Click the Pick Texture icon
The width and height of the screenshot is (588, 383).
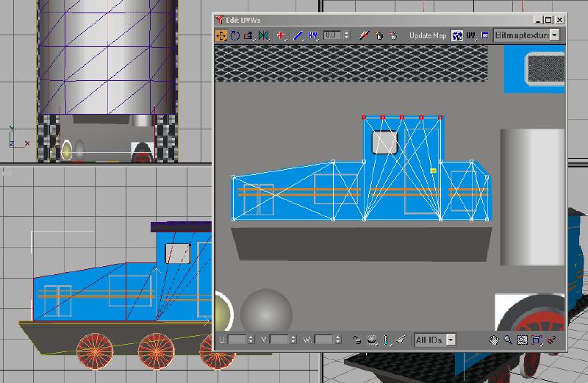click(x=485, y=35)
